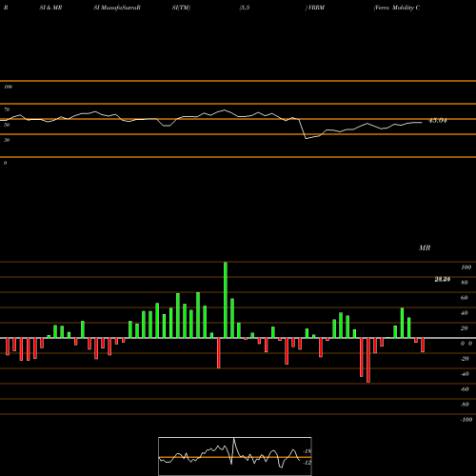Screen dimensions: 476x476
Task: Click the MR axis label 40
Action: coord(464,313)
